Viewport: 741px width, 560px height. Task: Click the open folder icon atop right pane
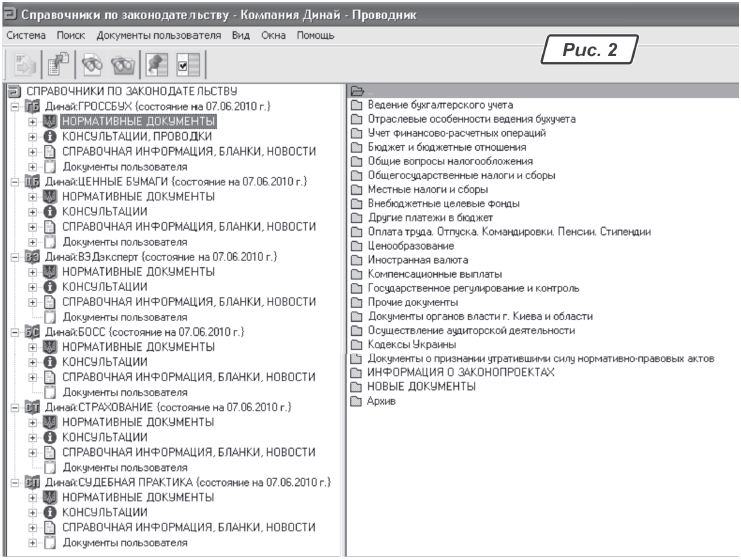(x=357, y=91)
